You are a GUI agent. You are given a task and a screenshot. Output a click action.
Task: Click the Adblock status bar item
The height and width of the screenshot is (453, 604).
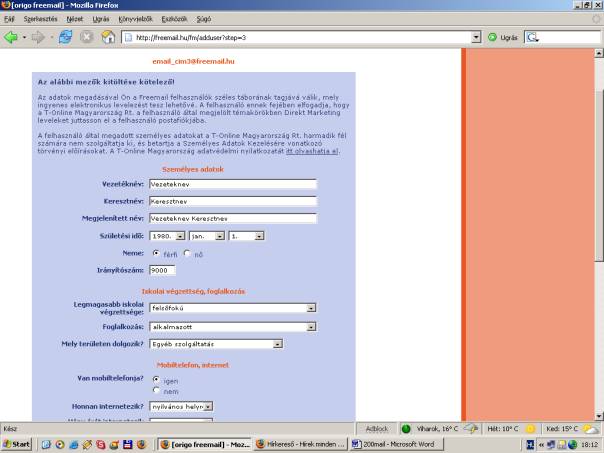[378, 426]
